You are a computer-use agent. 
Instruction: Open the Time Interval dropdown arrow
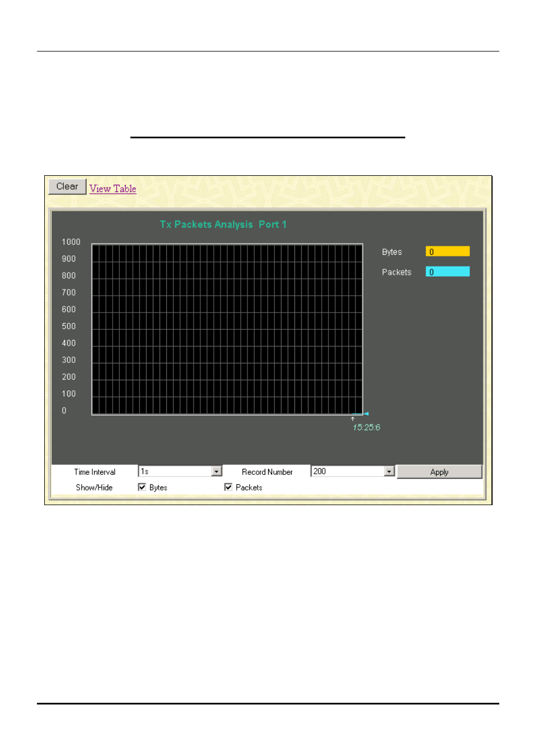point(217,472)
